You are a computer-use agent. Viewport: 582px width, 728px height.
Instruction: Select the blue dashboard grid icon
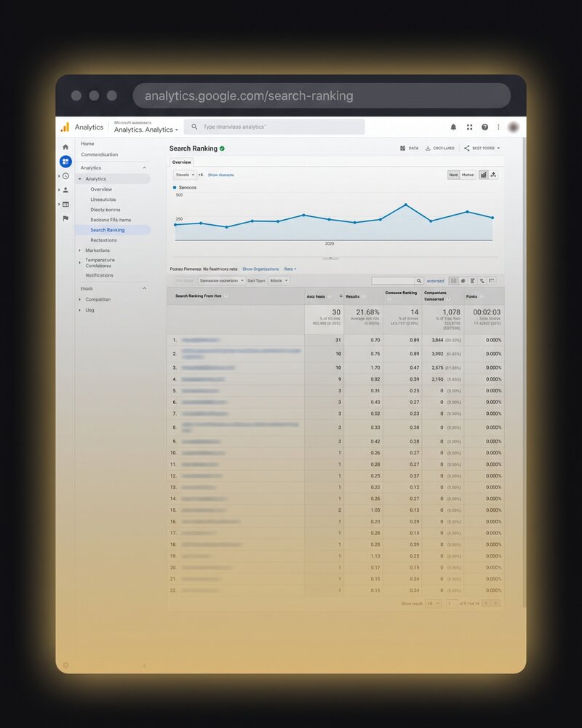click(65, 162)
